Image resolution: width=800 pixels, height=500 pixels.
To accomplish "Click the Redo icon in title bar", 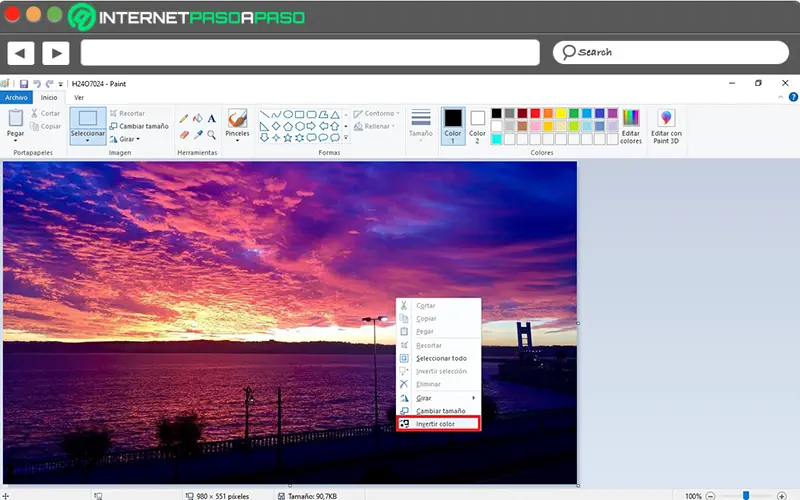I will point(49,84).
